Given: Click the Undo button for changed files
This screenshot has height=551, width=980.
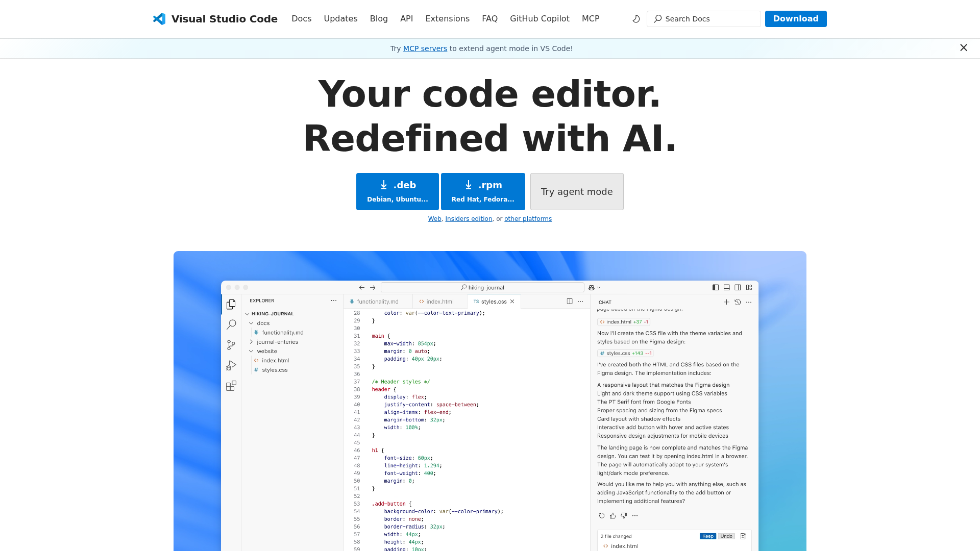Looking at the screenshot, I should click(x=726, y=536).
